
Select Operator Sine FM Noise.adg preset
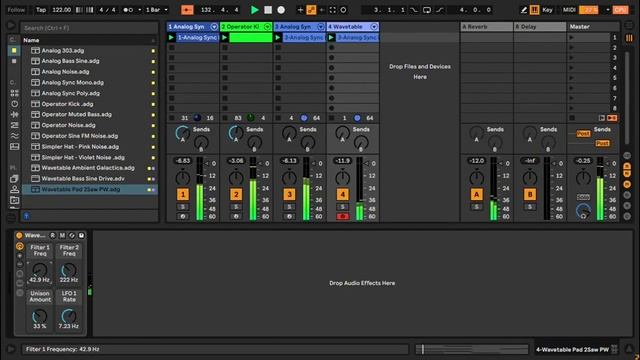[x=80, y=136]
